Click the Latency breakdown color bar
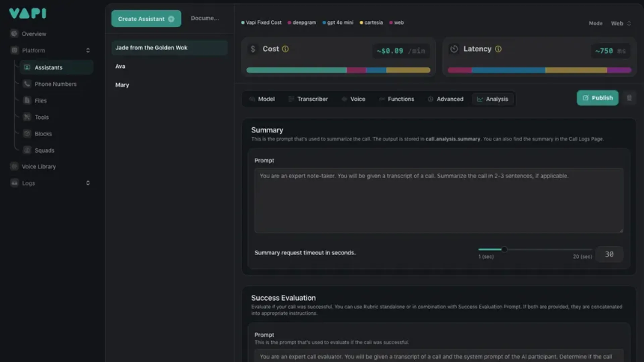The image size is (644, 362). click(x=539, y=70)
